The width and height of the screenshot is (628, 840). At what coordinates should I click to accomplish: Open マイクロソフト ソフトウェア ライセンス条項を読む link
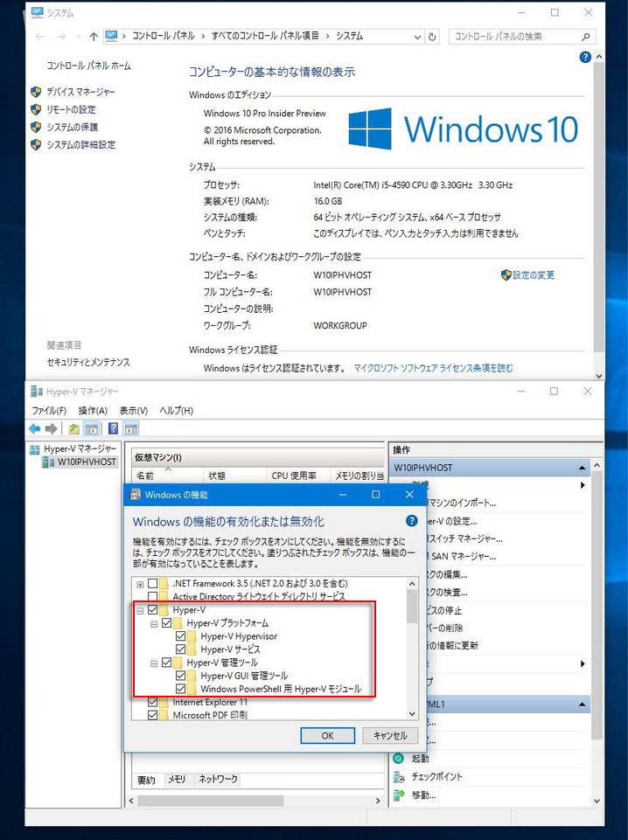click(x=434, y=368)
